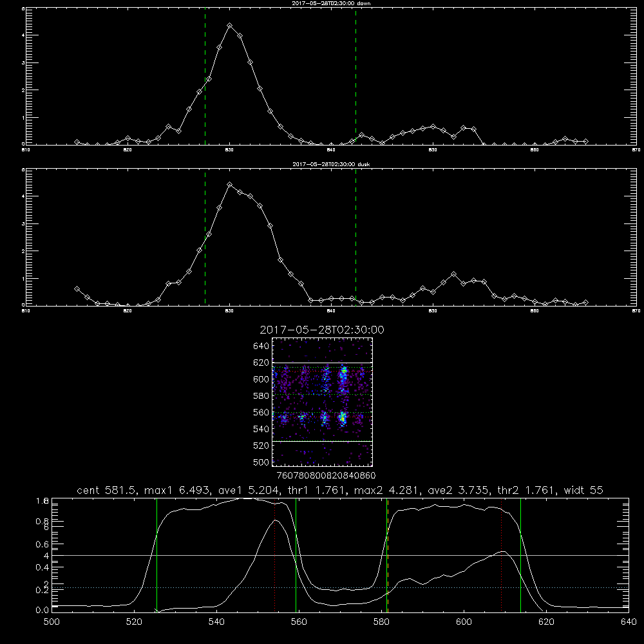Click rightmost green vertical line in bottom plot
The image size is (644, 644).
tap(520, 555)
